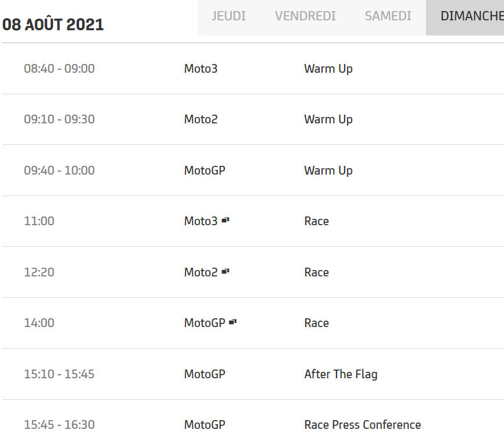Image resolution: width=504 pixels, height=444 pixels.
Task: Click the 08:40 - 09:00 time slot
Action: pos(59,69)
